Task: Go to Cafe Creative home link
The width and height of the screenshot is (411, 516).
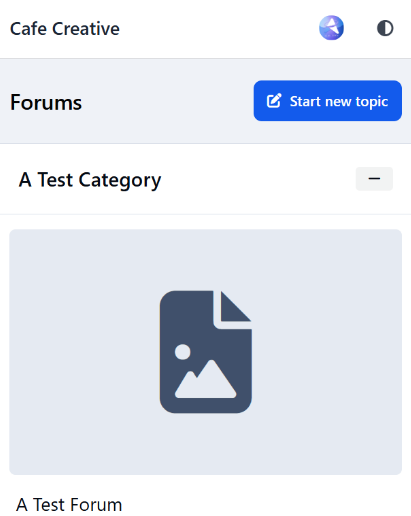Action: pyautogui.click(x=65, y=29)
